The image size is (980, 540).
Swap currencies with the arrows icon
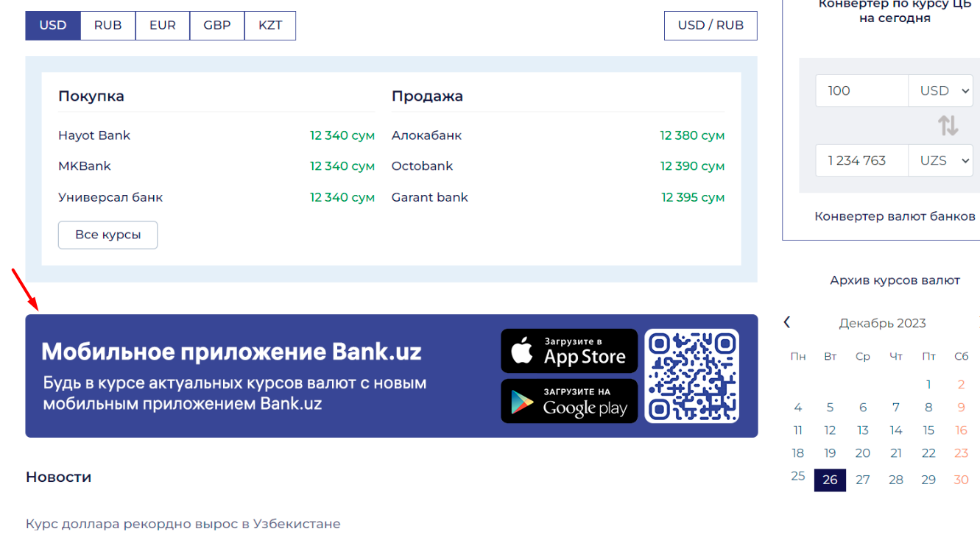tap(948, 126)
